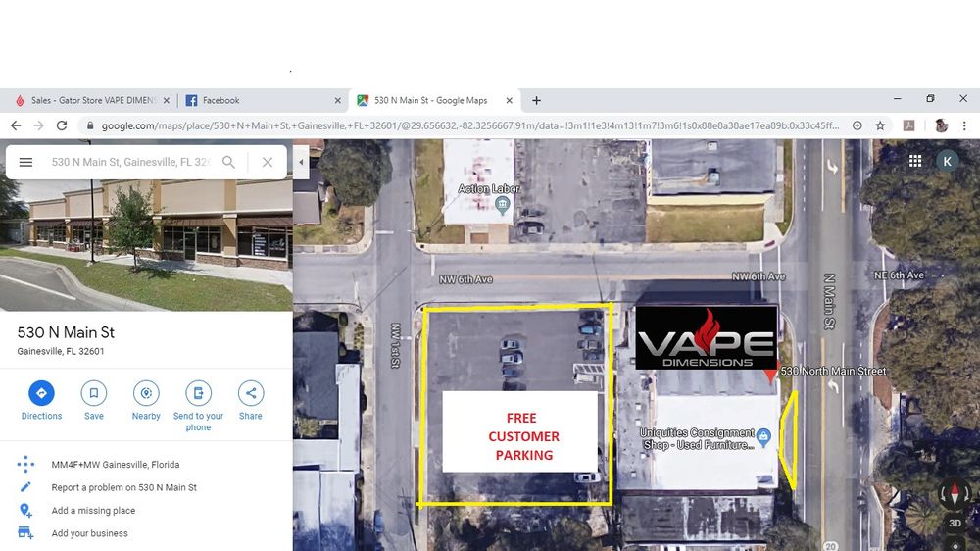
Task: Click the pencil edit icon
Action: click(25, 487)
